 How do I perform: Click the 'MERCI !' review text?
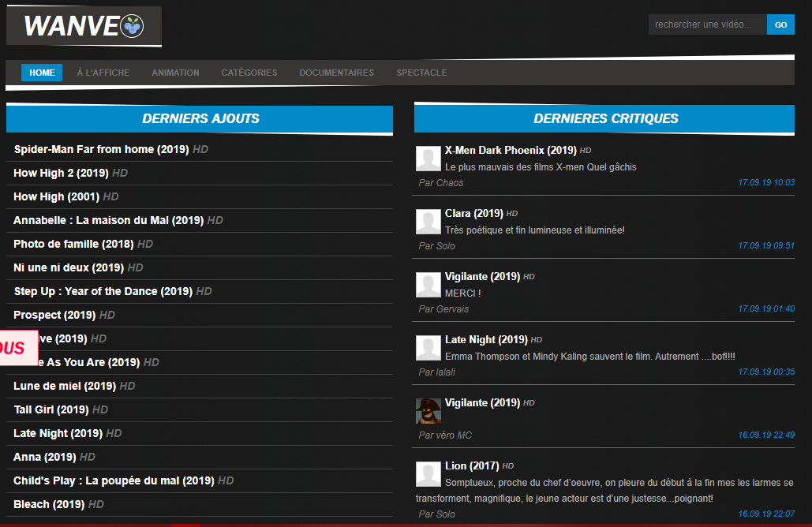point(463,293)
